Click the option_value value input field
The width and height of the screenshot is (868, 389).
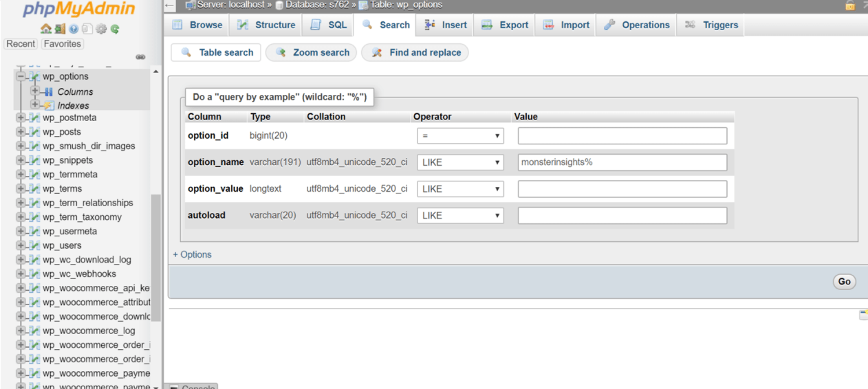622,189
